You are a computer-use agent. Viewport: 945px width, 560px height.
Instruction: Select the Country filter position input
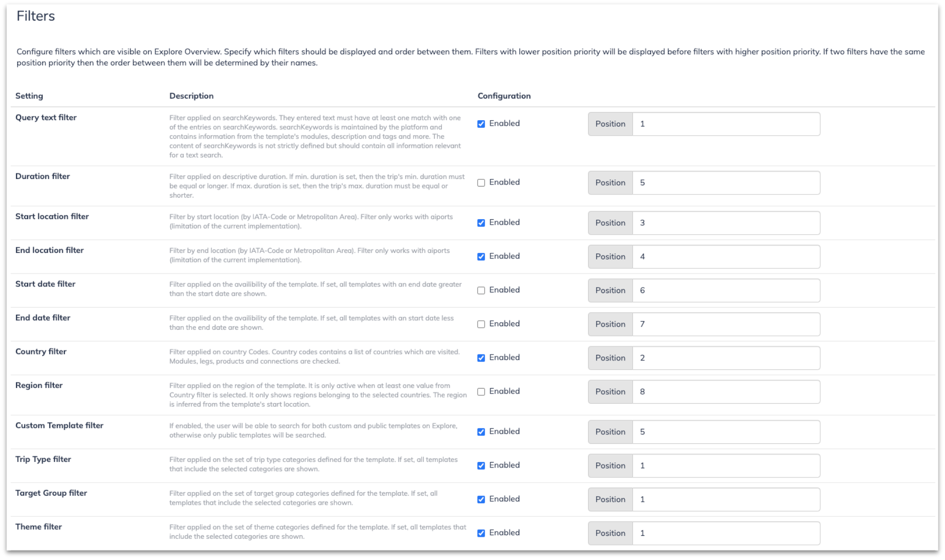point(726,358)
